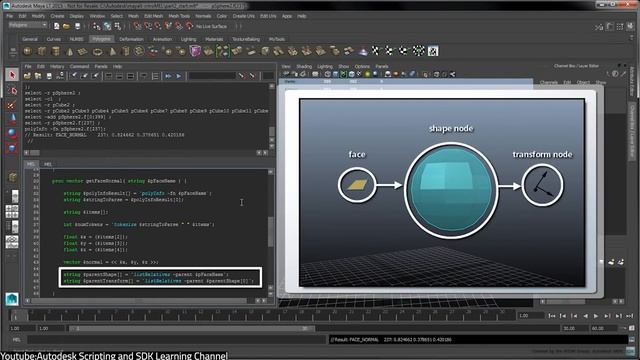Open the Create UVs menu
The image size is (640, 360).
[x=244, y=16]
